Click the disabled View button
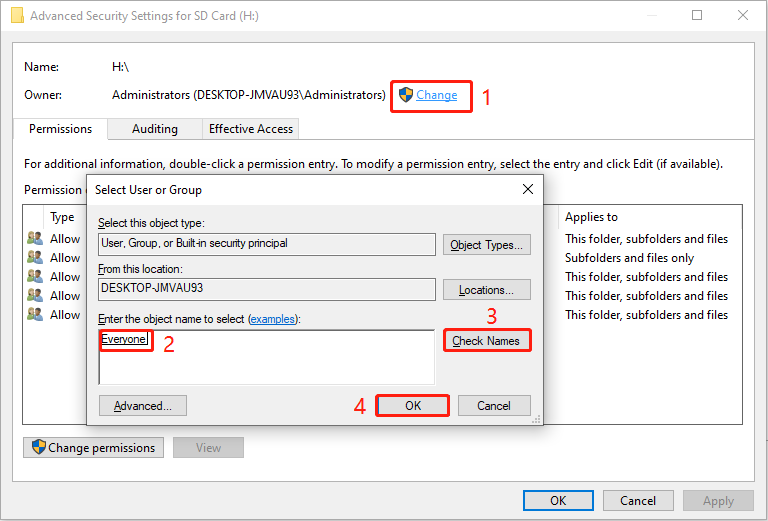The width and height of the screenshot is (768, 521). (208, 448)
